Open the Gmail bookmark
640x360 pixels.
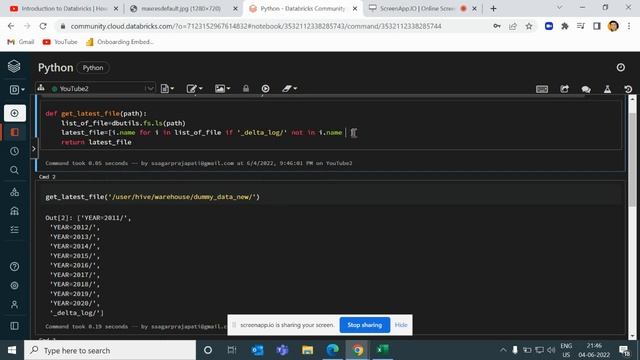(21, 42)
